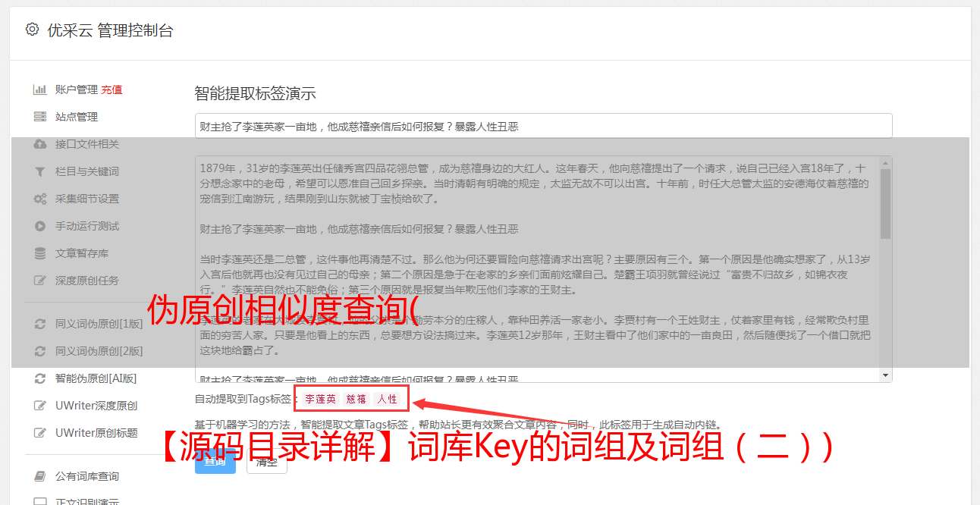Click the article title input field
Viewport: 980px width, 505px height.
[x=543, y=126]
